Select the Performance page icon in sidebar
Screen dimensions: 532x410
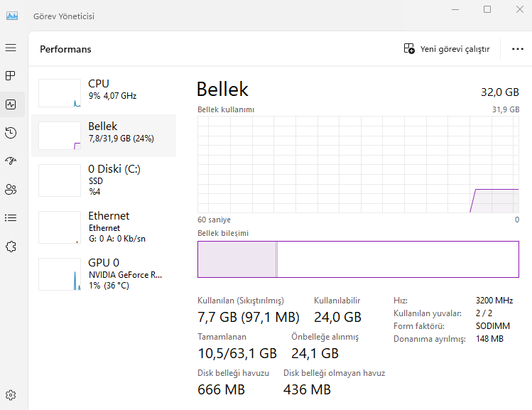click(x=11, y=104)
